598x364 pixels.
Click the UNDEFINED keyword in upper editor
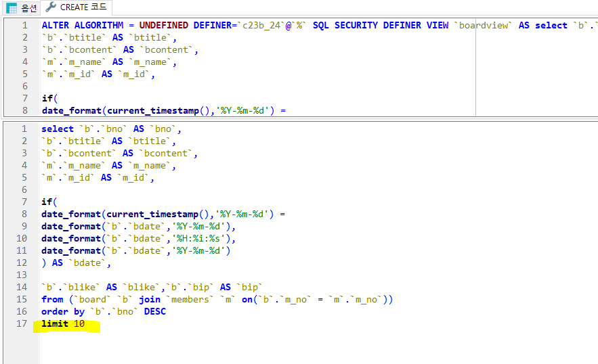pos(164,25)
